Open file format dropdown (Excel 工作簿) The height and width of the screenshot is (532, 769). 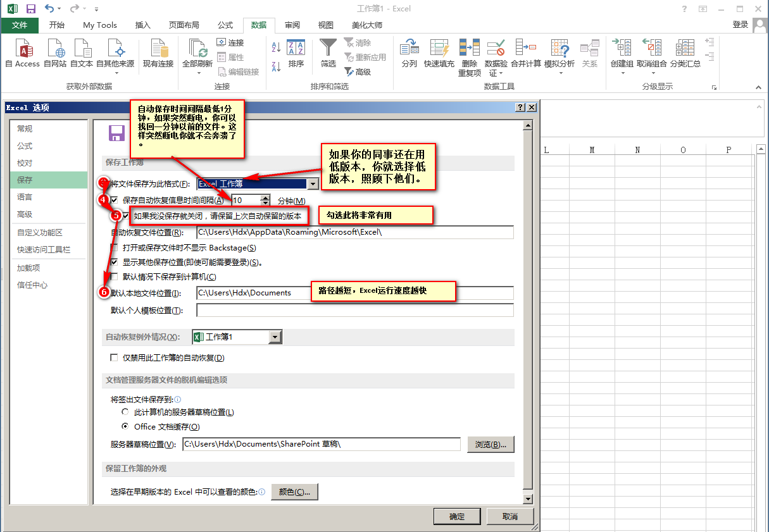[312, 184]
